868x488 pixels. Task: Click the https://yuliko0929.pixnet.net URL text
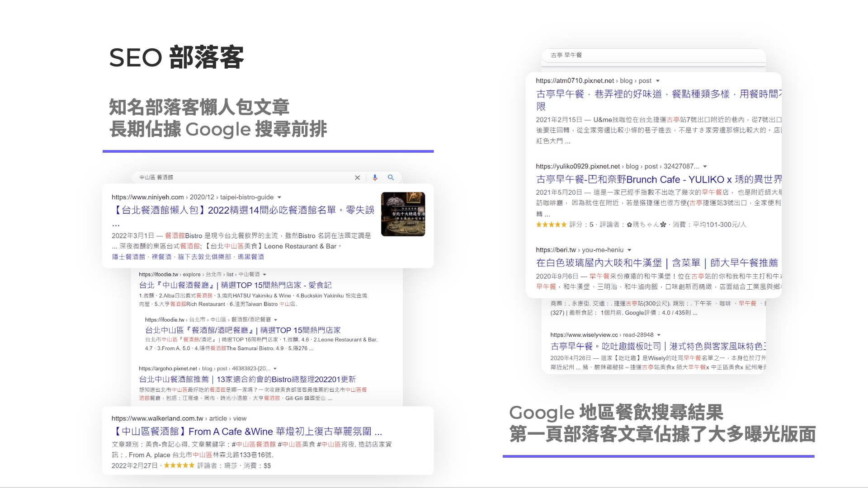[x=578, y=167]
